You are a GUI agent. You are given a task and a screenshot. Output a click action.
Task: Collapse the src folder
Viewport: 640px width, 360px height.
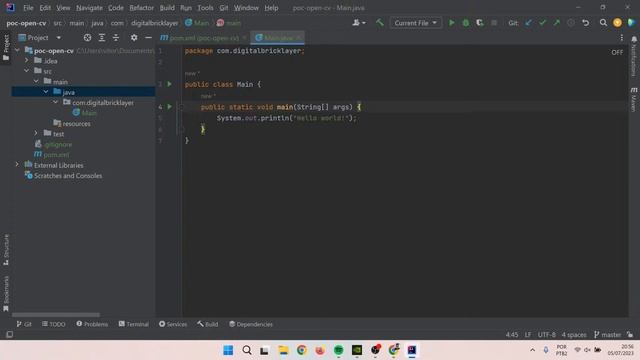(x=27, y=71)
